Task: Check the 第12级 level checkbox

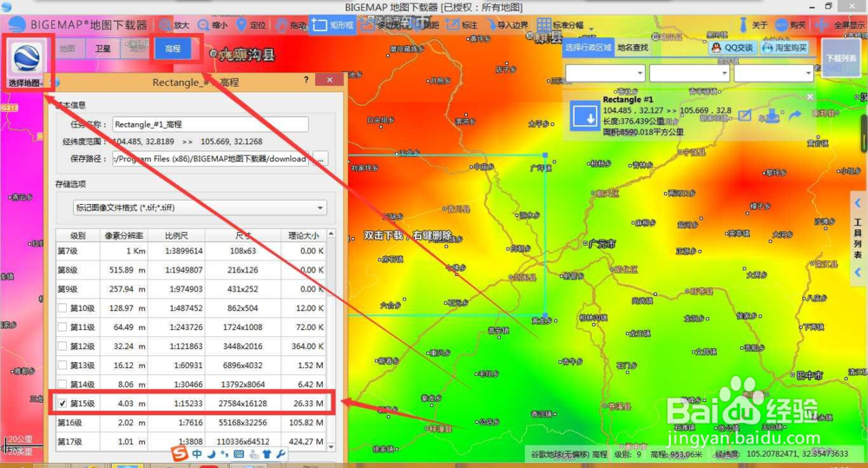Action: (62, 346)
